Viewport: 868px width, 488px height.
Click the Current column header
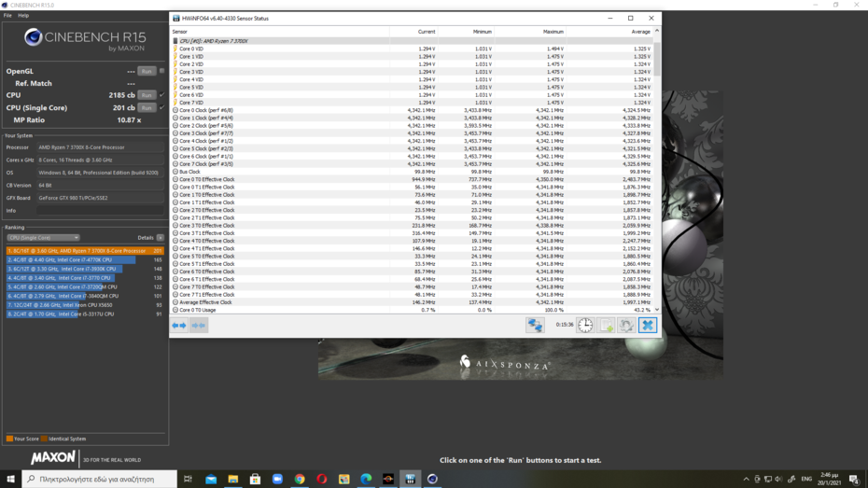click(x=414, y=32)
